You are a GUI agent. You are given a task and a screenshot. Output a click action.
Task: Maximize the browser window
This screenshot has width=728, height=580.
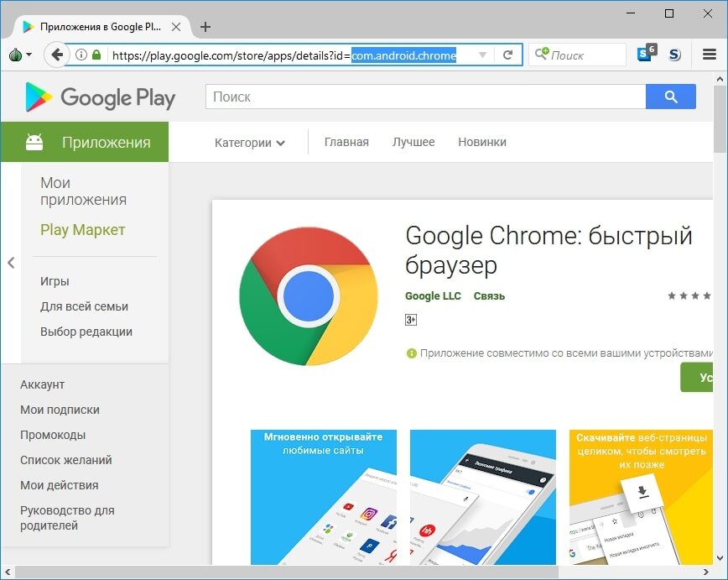click(x=669, y=13)
